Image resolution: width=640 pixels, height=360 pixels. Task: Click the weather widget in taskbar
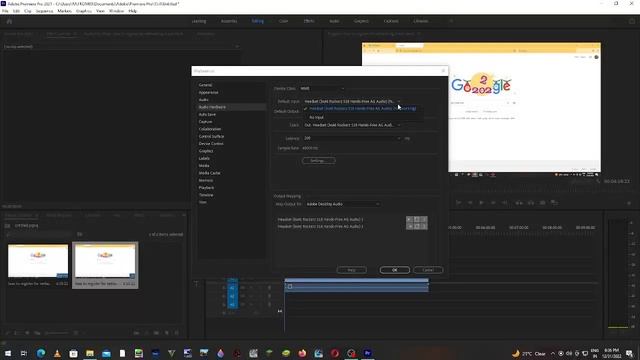point(529,353)
